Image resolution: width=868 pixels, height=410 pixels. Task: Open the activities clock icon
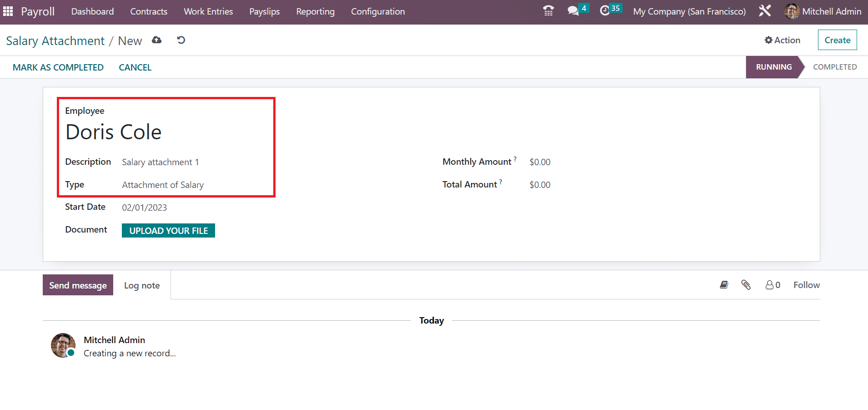605,11
